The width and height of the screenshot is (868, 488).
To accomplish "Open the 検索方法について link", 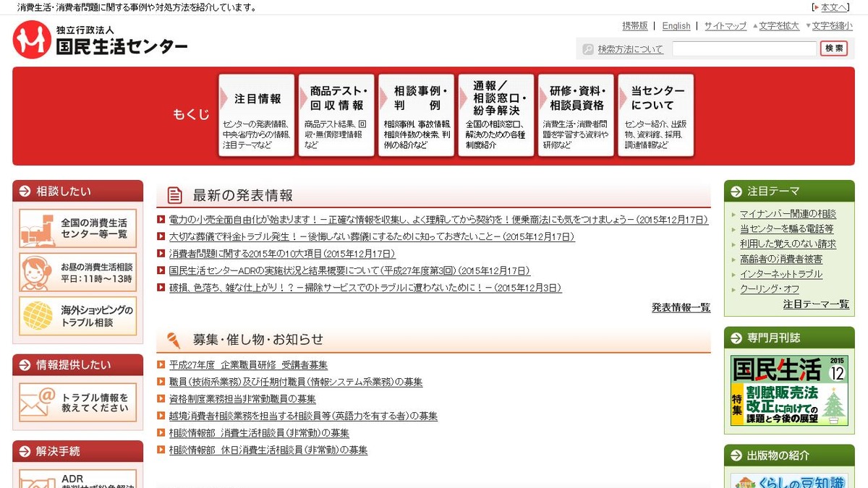I will click(x=630, y=49).
